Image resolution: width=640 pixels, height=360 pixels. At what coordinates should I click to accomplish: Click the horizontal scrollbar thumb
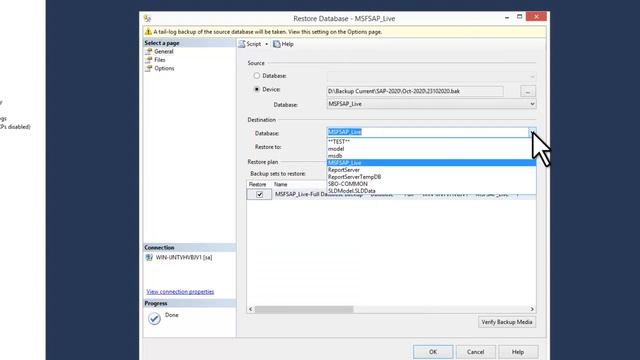pyautogui.click(x=304, y=309)
